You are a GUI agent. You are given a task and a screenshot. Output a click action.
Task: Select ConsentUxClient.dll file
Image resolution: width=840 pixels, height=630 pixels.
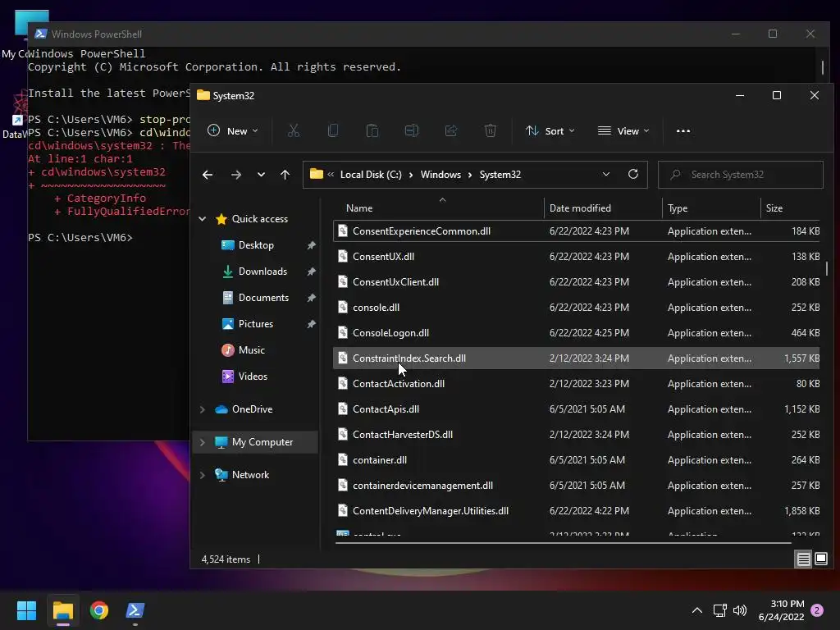tap(576, 282)
